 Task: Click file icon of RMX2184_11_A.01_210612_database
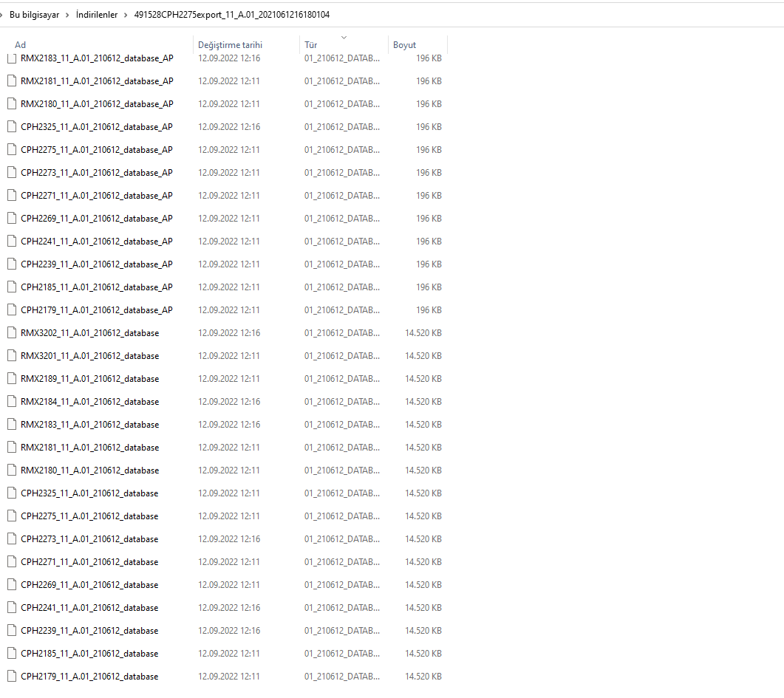(12, 402)
